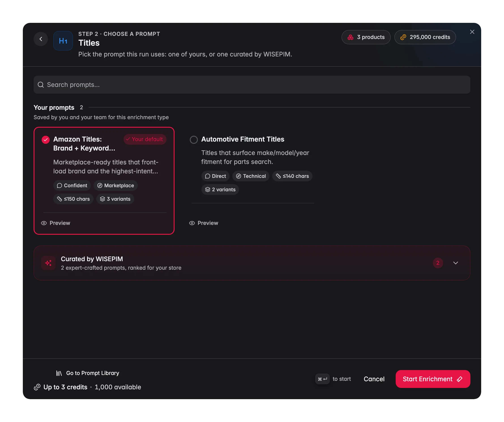Click the Your prompts heading
Screen dimensions: 504x422
[x=54, y=108]
